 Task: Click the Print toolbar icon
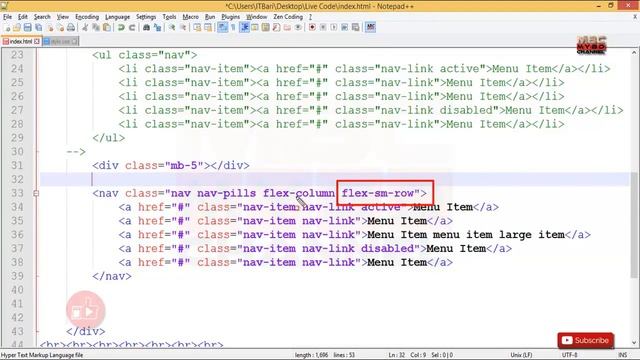[x=71, y=27]
